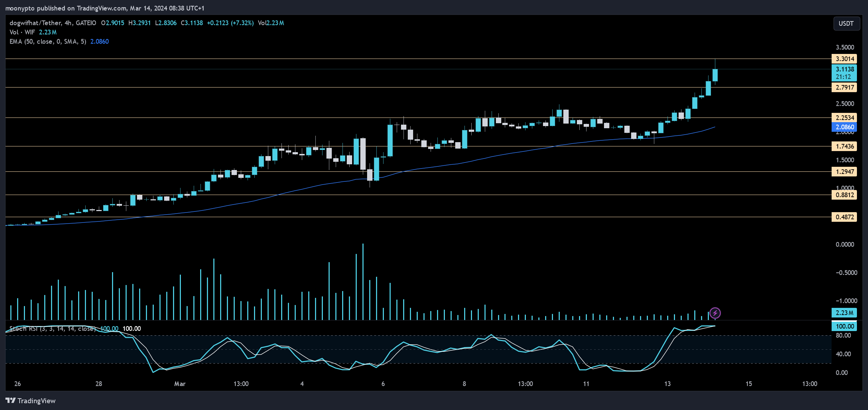868x410 pixels.
Task: Click the date label 28 on time axis
Action: (99, 384)
